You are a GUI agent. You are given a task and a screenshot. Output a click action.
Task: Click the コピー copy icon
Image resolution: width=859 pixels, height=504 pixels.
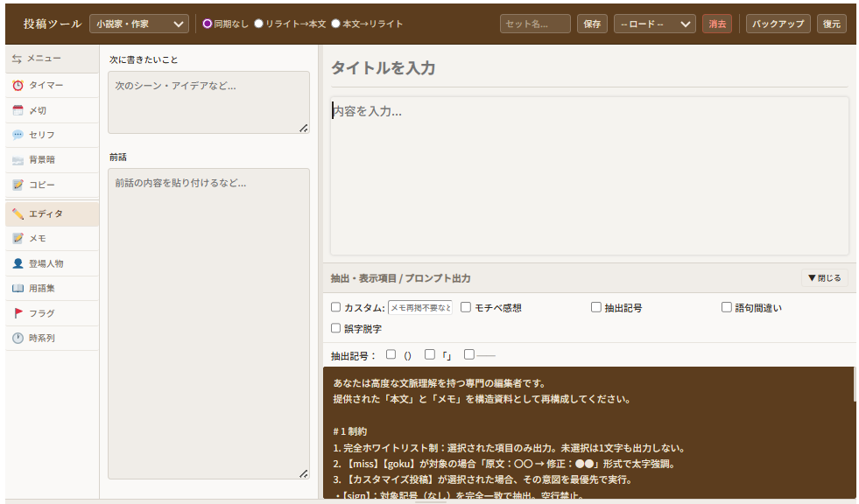pyautogui.click(x=39, y=185)
